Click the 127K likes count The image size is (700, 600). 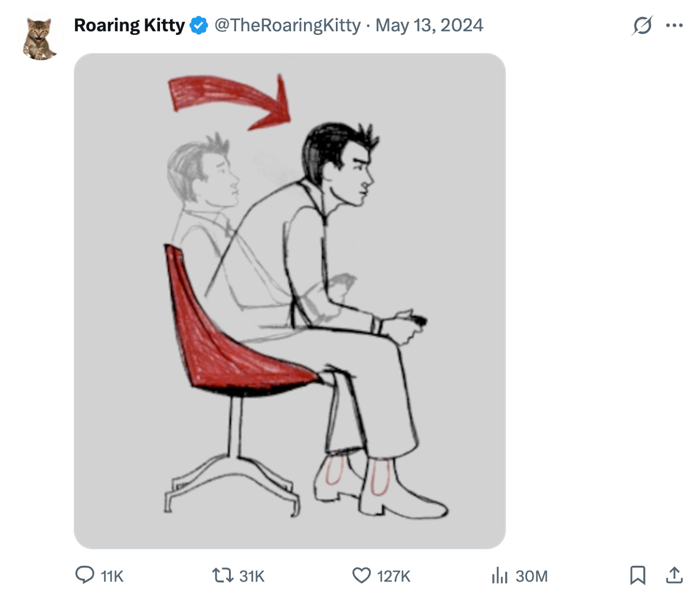394,576
